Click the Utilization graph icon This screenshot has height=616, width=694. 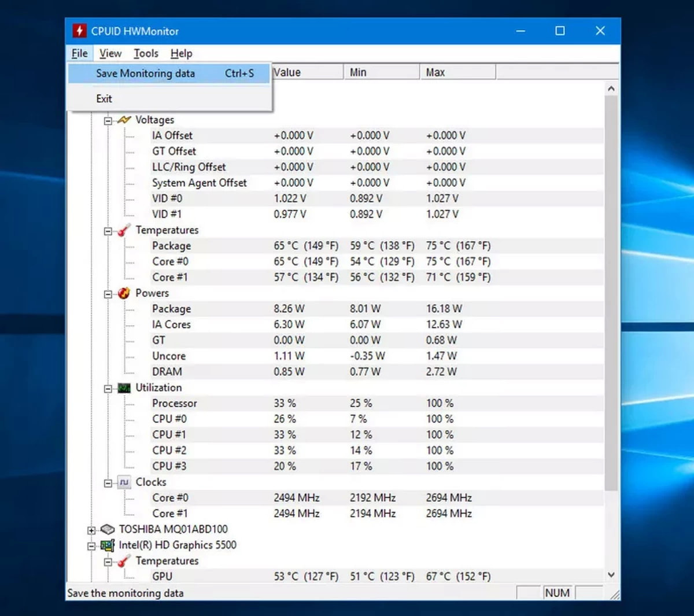[x=123, y=388]
